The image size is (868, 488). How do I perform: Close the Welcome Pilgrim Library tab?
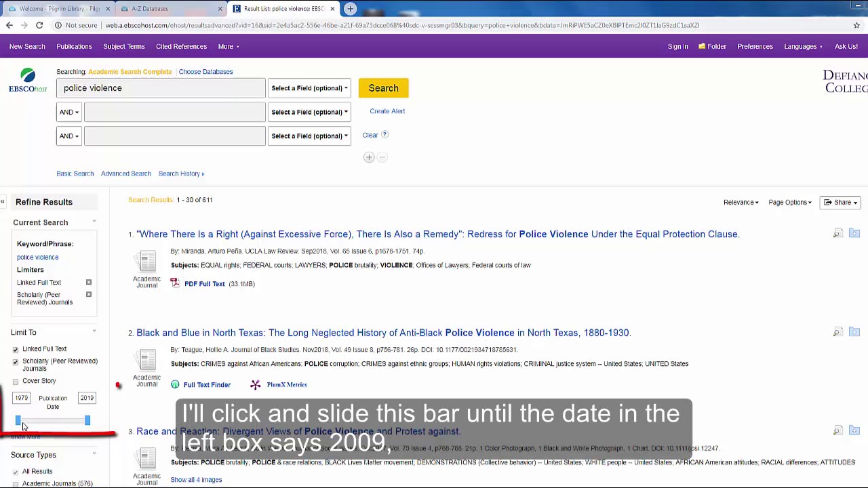(107, 9)
